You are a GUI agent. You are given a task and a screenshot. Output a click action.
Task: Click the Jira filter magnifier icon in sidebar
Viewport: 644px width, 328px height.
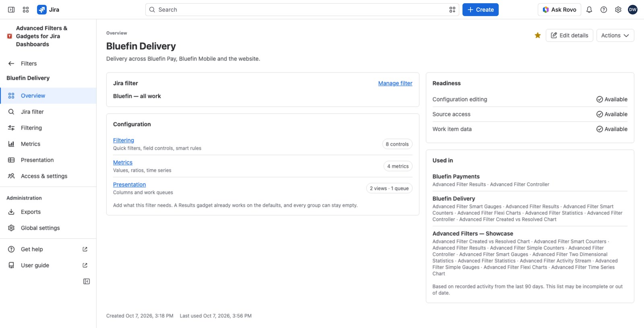[x=11, y=112]
